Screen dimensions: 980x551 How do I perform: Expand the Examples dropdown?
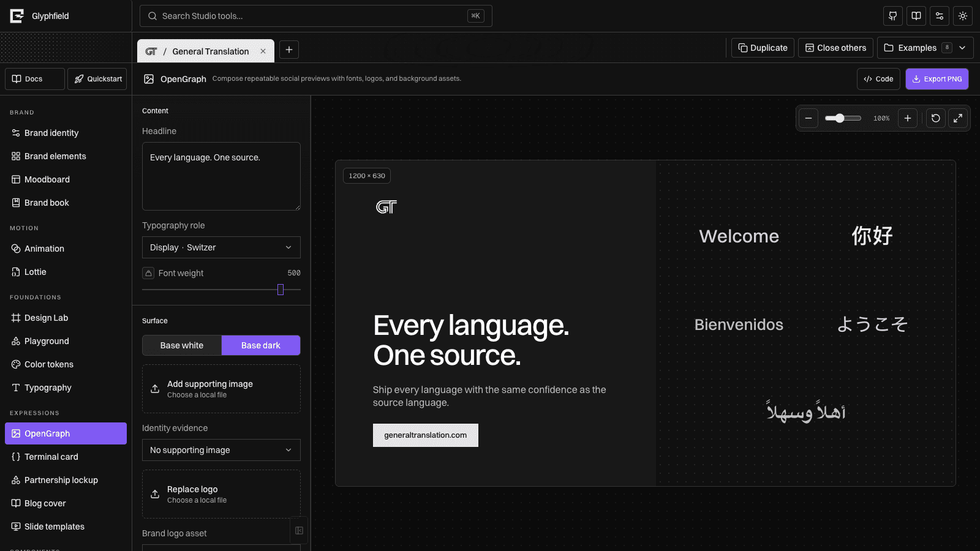tap(925, 48)
